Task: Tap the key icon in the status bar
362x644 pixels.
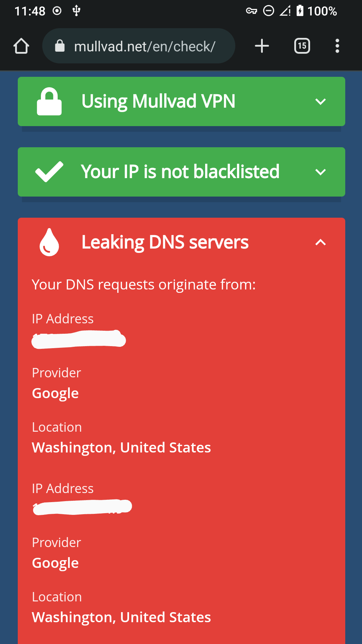Action: coord(251,11)
